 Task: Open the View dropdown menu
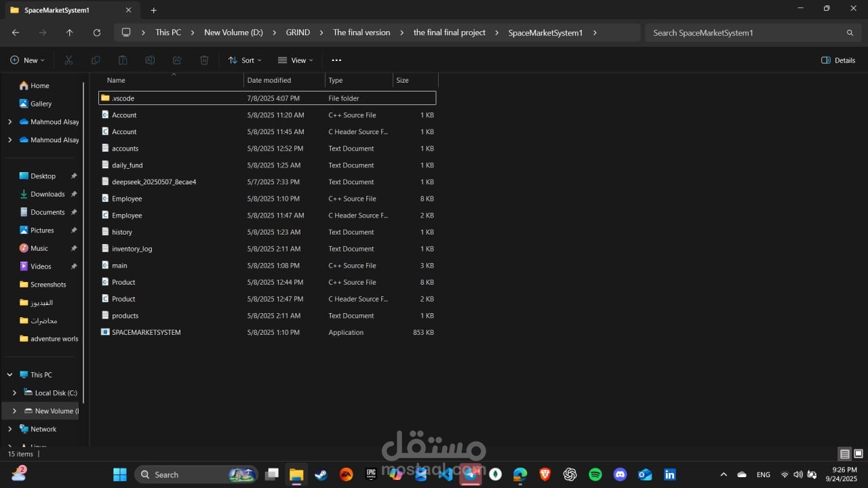coord(296,60)
